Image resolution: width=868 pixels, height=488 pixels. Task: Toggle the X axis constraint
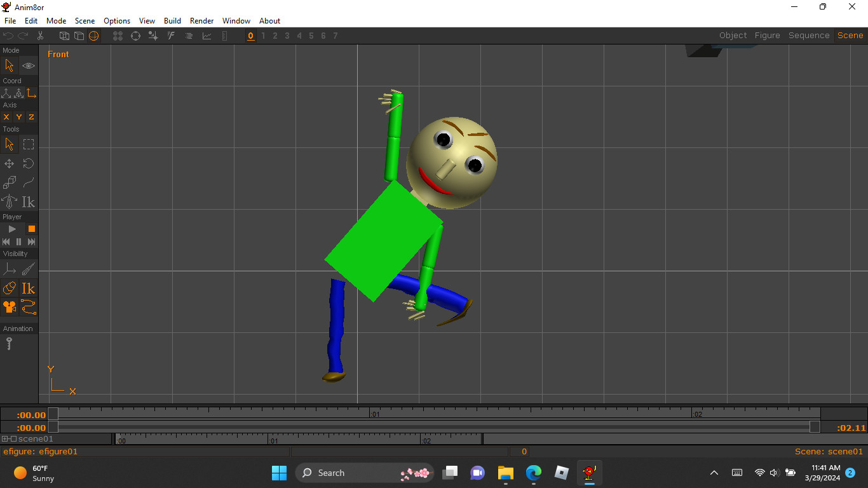[x=6, y=117]
